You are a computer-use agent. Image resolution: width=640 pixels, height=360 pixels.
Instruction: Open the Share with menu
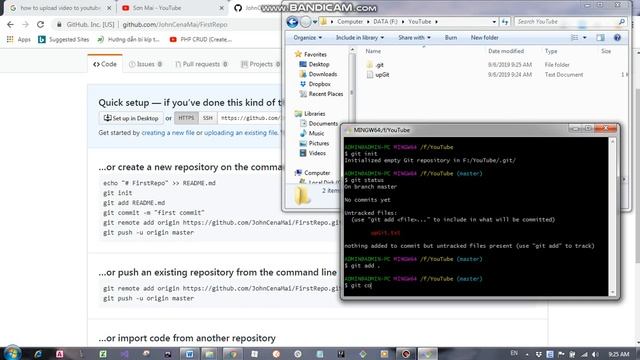[414, 38]
